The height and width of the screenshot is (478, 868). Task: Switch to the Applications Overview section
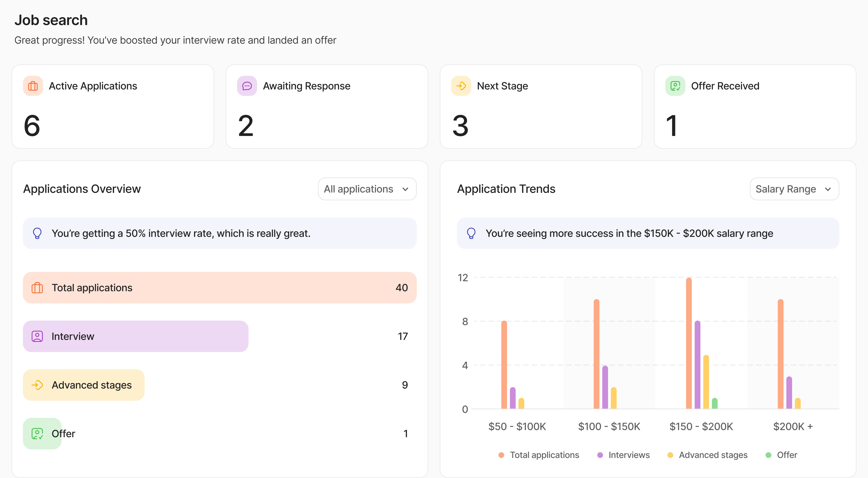[x=82, y=189]
